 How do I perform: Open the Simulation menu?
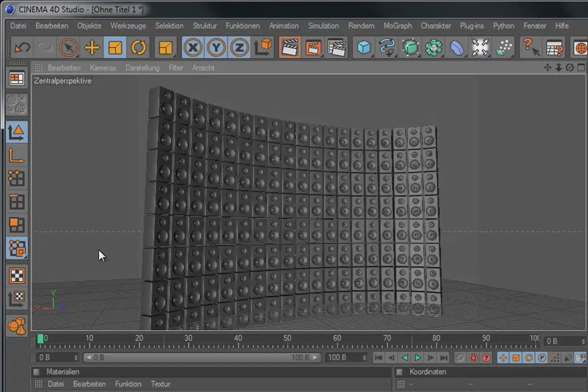323,26
